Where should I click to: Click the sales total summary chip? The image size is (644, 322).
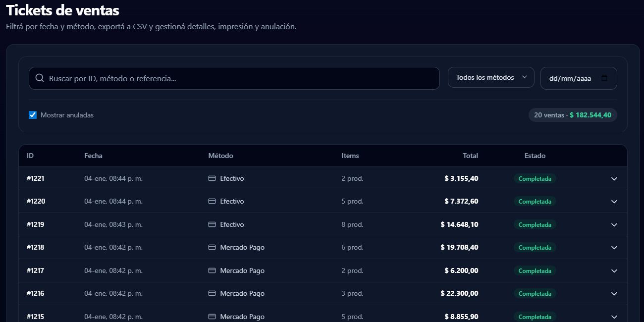point(573,114)
